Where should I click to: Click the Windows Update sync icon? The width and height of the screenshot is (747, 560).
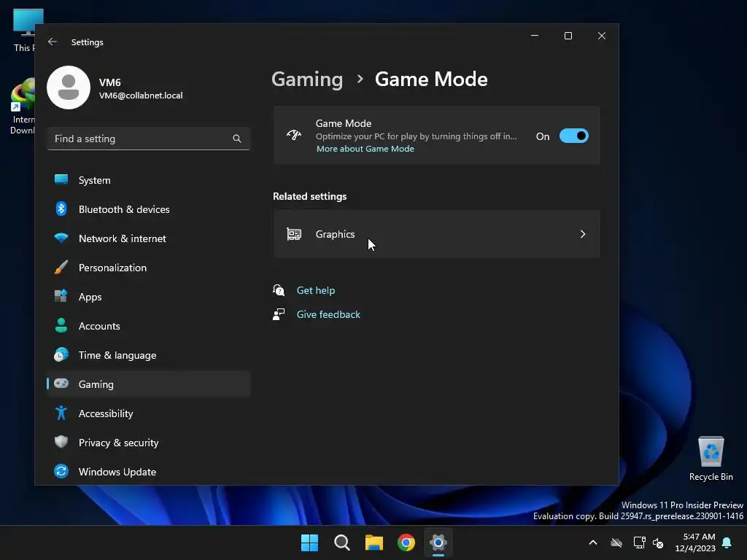(61, 471)
